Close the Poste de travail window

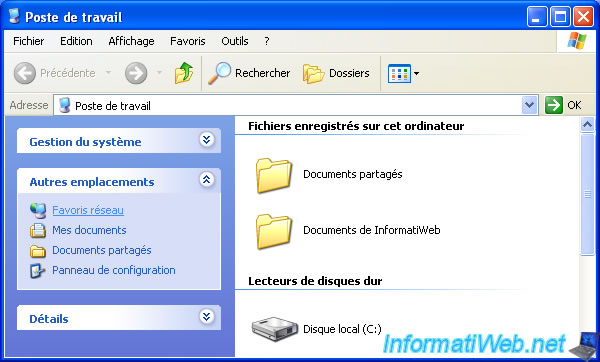584,16
